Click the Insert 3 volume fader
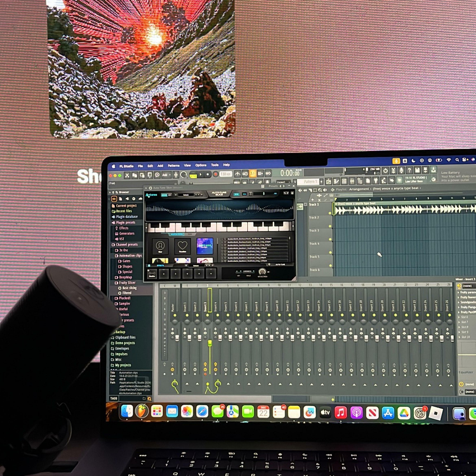476x476 pixels. [x=210, y=343]
